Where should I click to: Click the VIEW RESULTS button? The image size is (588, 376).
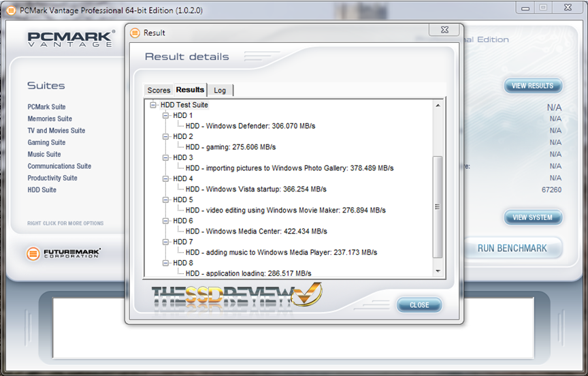(x=532, y=86)
